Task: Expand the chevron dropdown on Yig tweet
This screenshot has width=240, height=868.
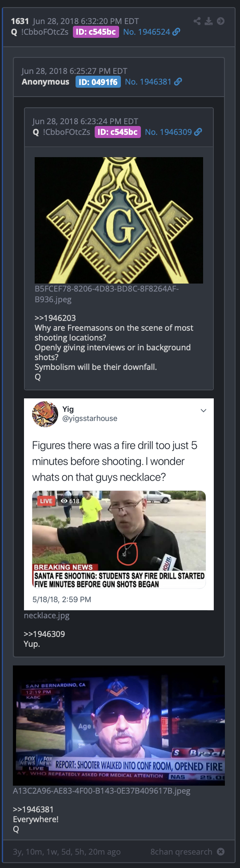Action: (x=203, y=410)
